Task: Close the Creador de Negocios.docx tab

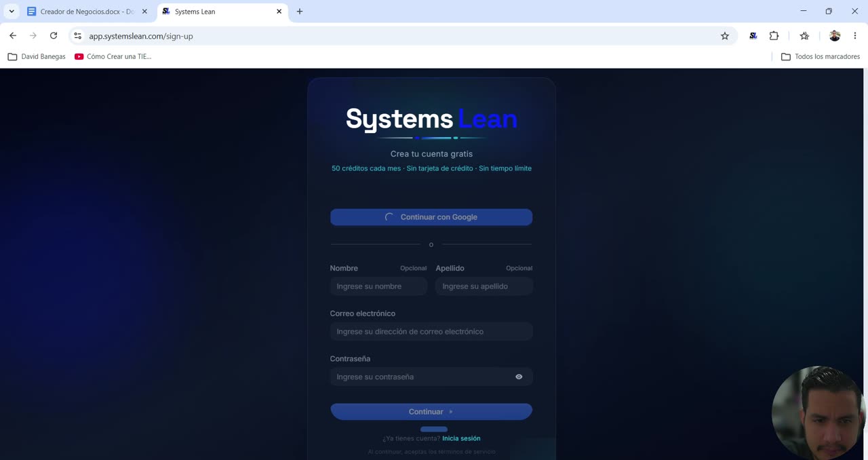Action: (144, 12)
